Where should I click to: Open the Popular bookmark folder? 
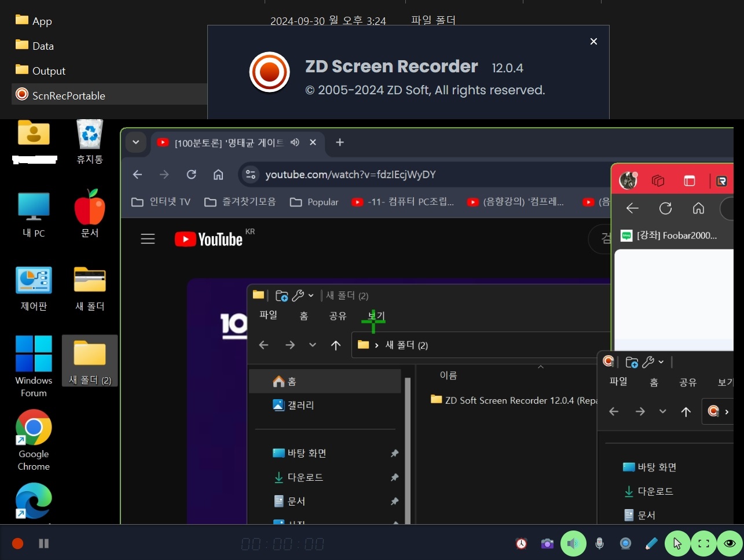[x=314, y=202]
